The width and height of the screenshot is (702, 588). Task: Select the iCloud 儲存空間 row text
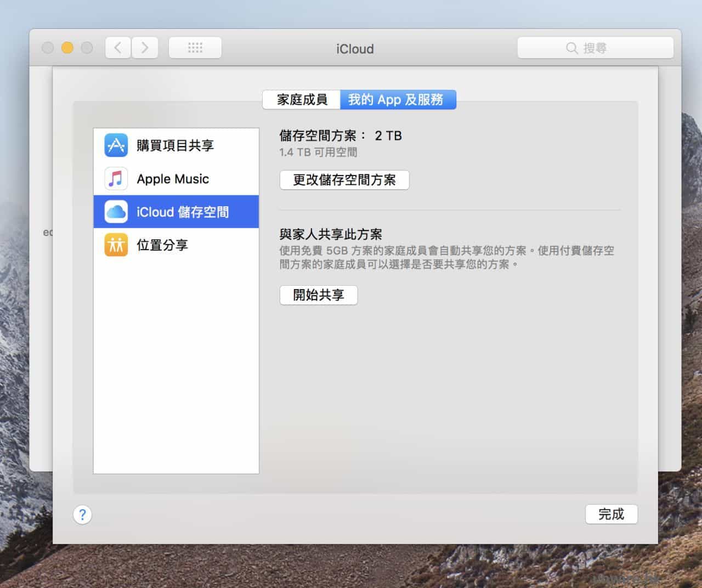pos(183,212)
